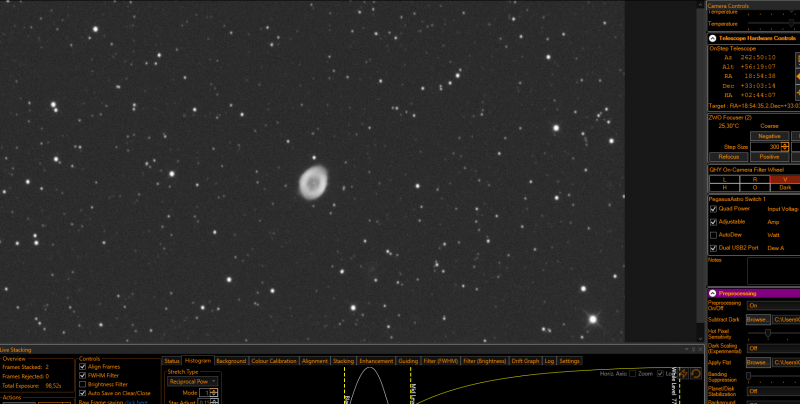
Task: Switch to the Status tab
Action: pyautogui.click(x=172, y=361)
